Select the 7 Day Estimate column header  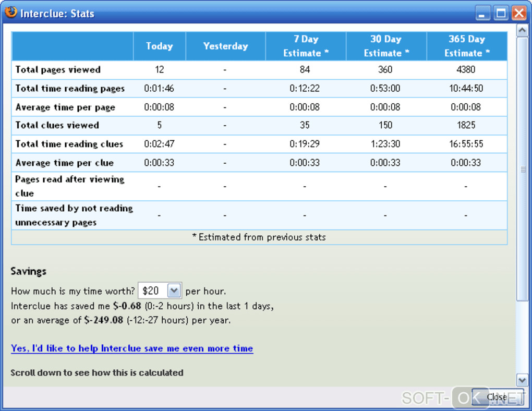pos(306,46)
